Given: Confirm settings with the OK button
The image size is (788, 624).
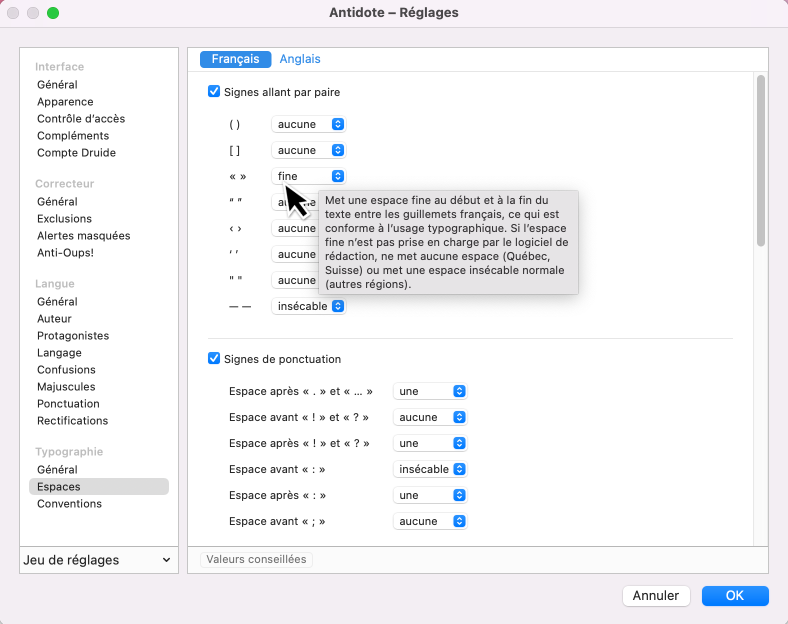Looking at the screenshot, I should pyautogui.click(x=735, y=595).
